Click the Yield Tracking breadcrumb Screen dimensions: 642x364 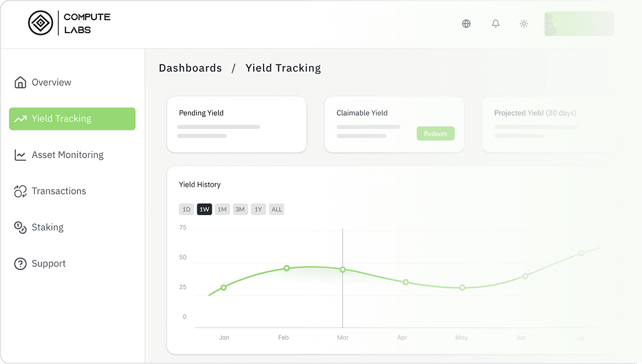tap(283, 68)
